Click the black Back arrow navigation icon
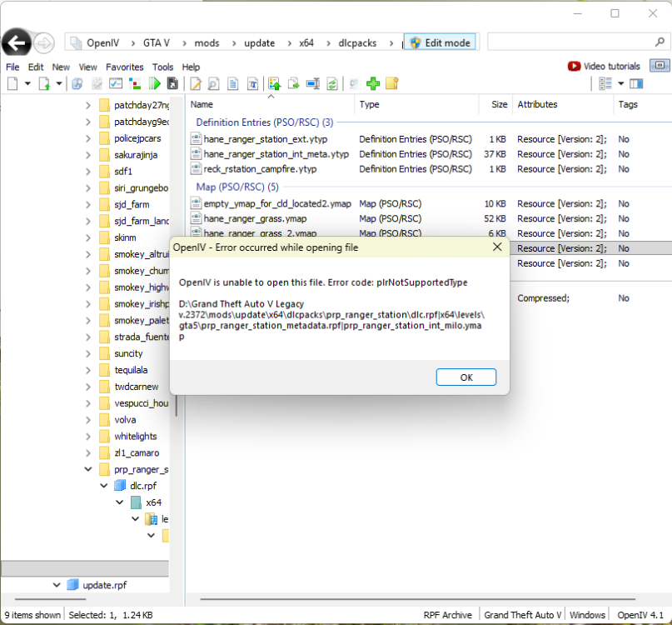Image resolution: width=672 pixels, height=625 pixels. coord(17,42)
